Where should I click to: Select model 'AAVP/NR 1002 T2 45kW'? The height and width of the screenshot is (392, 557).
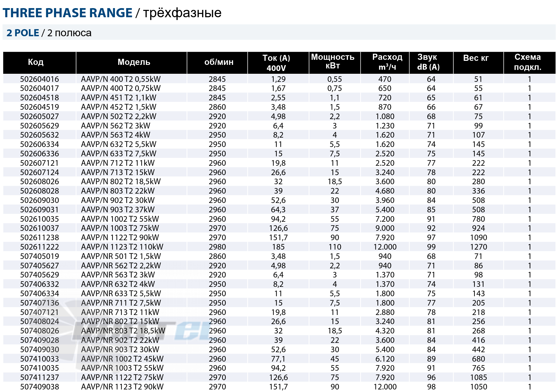(122, 359)
